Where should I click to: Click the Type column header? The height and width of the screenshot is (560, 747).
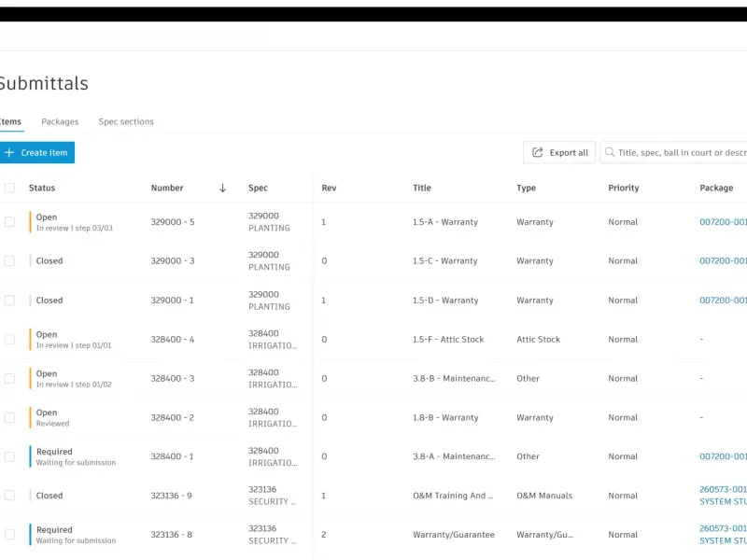[x=526, y=189]
